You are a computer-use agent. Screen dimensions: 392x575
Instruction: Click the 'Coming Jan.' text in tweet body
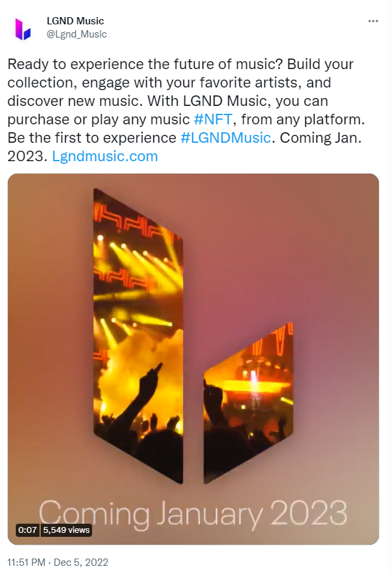[320, 137]
